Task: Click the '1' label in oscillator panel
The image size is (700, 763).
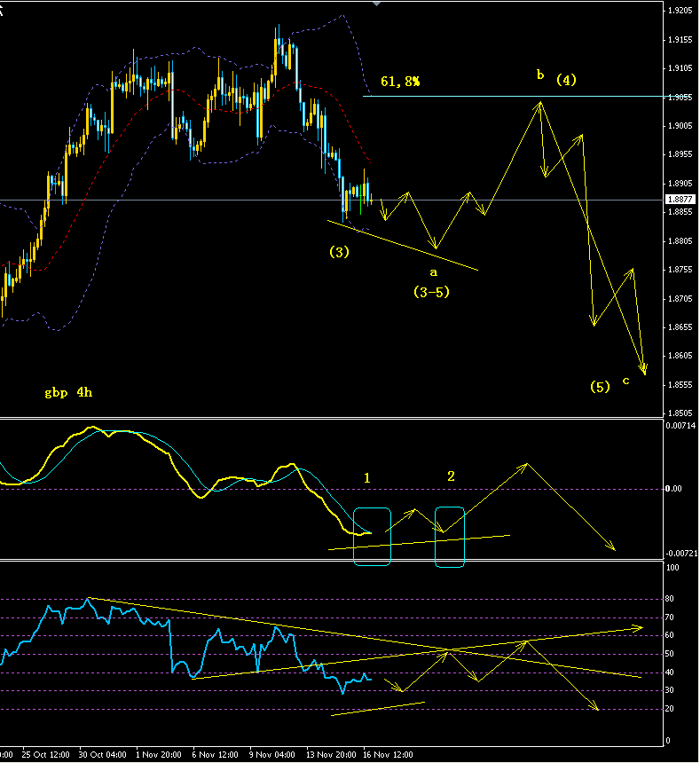Action: click(x=367, y=478)
